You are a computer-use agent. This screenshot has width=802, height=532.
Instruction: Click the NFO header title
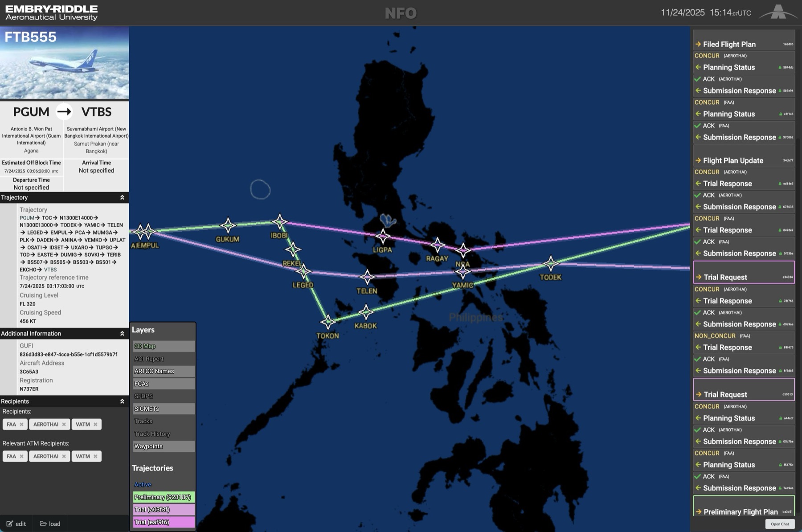click(401, 13)
